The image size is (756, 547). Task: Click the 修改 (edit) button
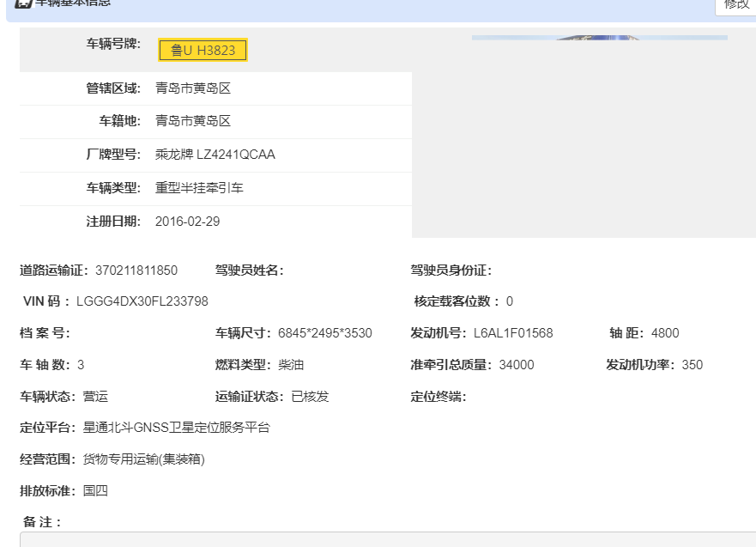point(736,5)
